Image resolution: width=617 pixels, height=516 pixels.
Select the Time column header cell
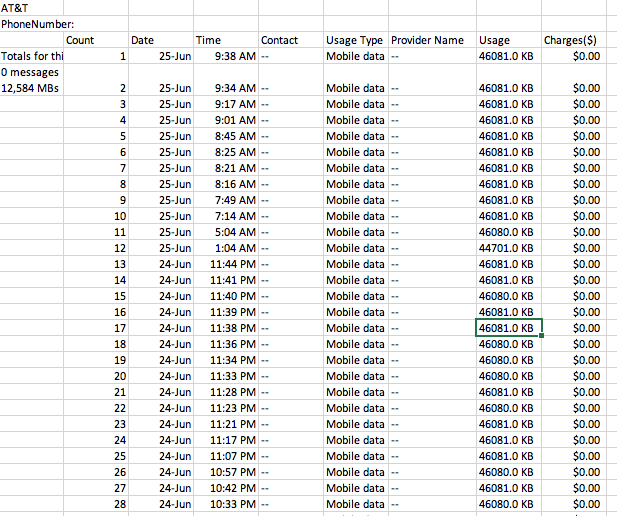[x=208, y=40]
